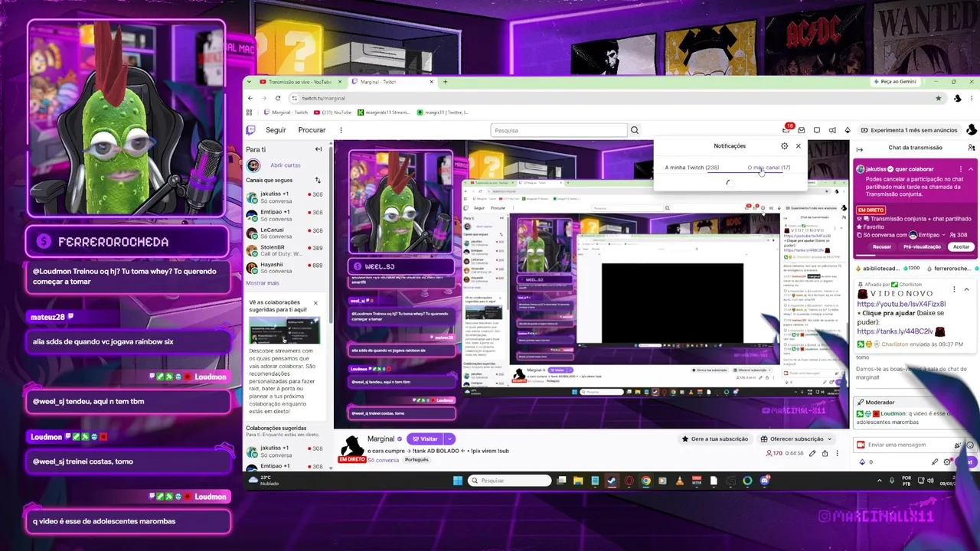Open File Explorer from the taskbar
Screen dimensions: 980x551
click(x=577, y=481)
